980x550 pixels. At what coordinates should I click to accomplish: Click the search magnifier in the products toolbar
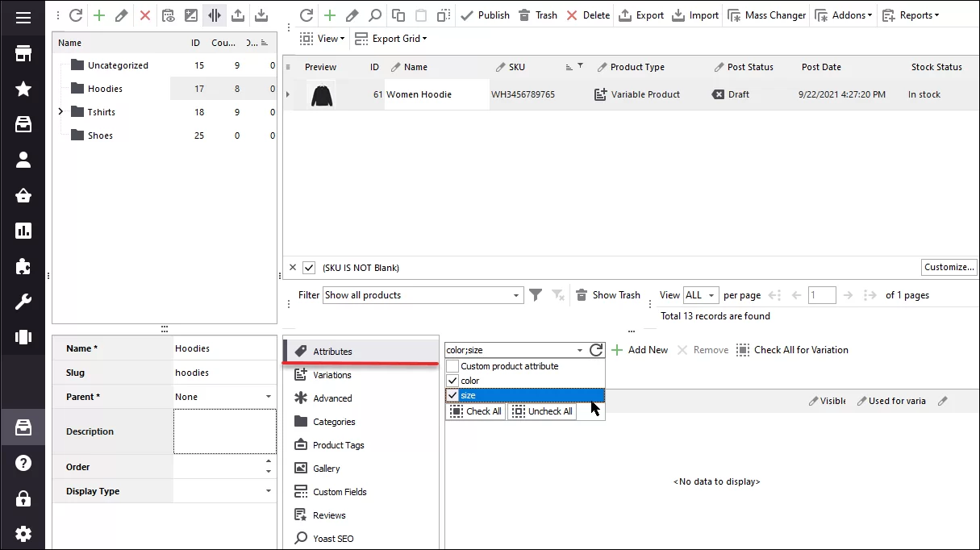point(375,15)
